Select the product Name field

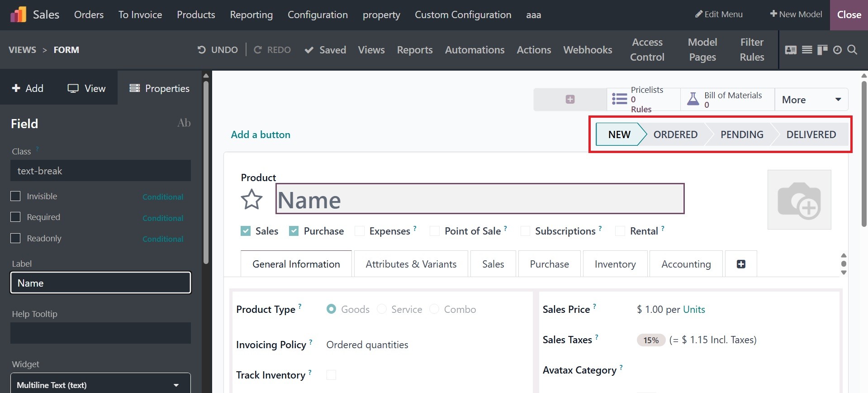(480, 199)
